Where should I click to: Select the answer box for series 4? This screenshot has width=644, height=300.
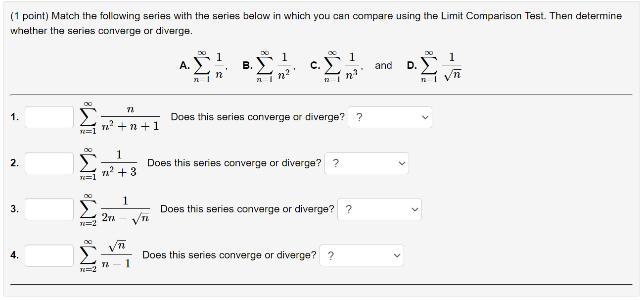[49, 255]
